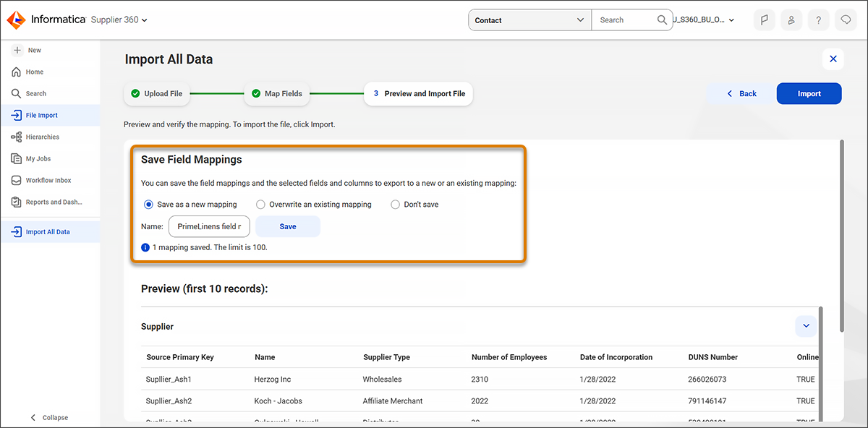Click the Reports and Dashboards icon
Screen dimensions: 868x428
(x=17, y=202)
